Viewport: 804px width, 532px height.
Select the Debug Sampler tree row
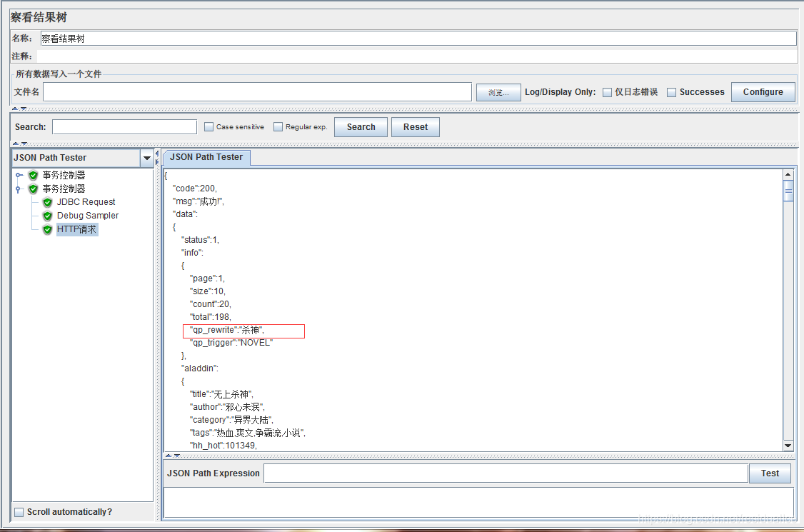88,216
